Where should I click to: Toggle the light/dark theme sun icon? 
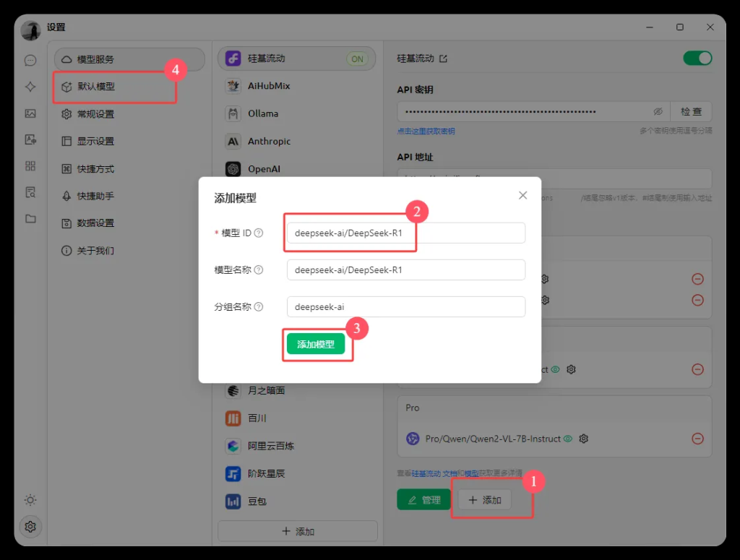30,500
